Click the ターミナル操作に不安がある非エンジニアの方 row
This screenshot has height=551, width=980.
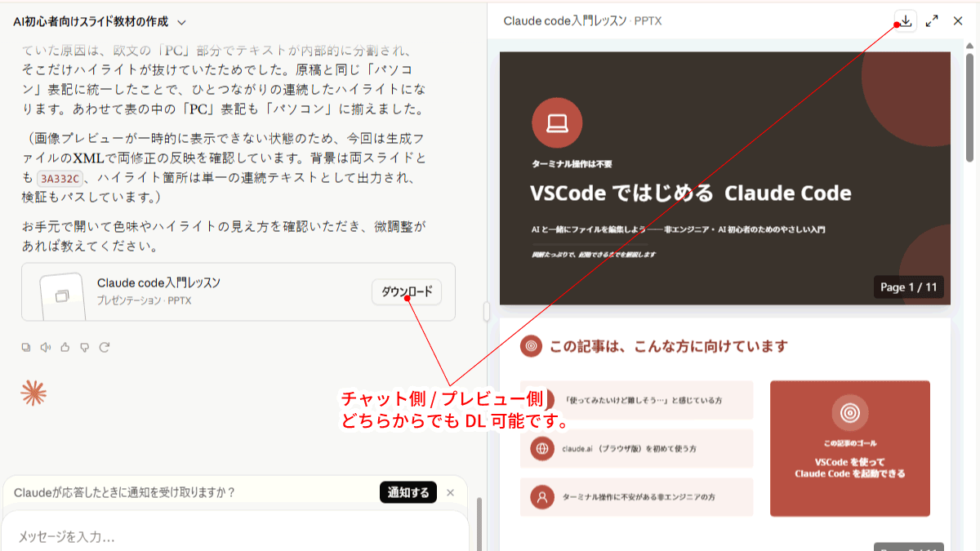coord(637,496)
